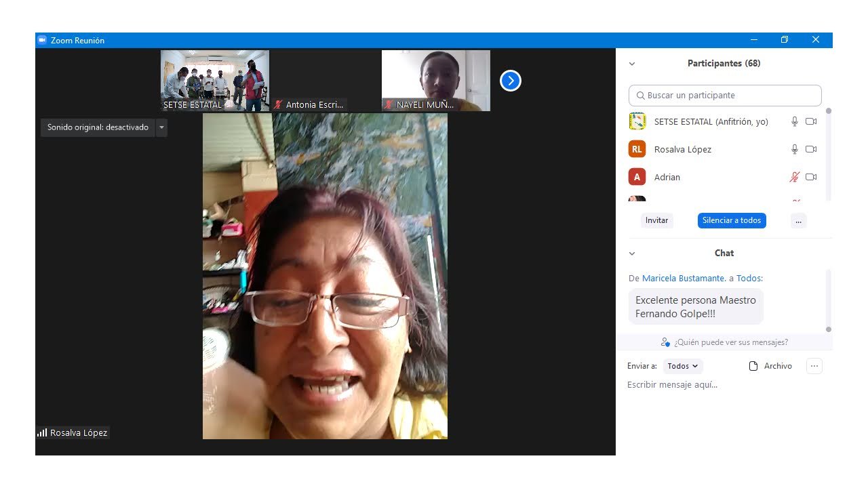Select NAYELI MUÑ video thumbnail

tap(436, 81)
